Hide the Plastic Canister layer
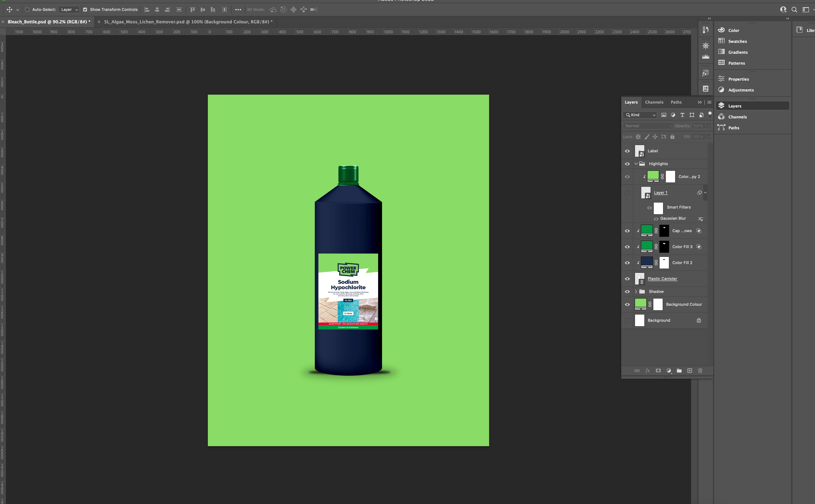 (627, 279)
